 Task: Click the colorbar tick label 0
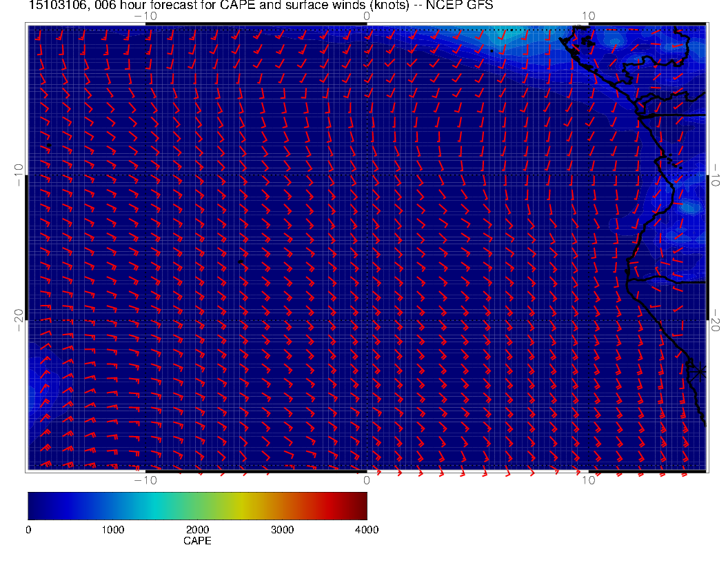[28, 530]
